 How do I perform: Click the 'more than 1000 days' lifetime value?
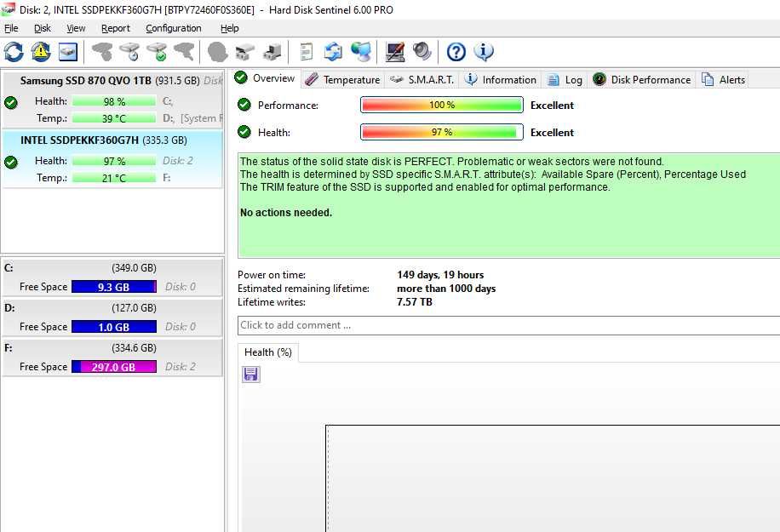click(446, 289)
